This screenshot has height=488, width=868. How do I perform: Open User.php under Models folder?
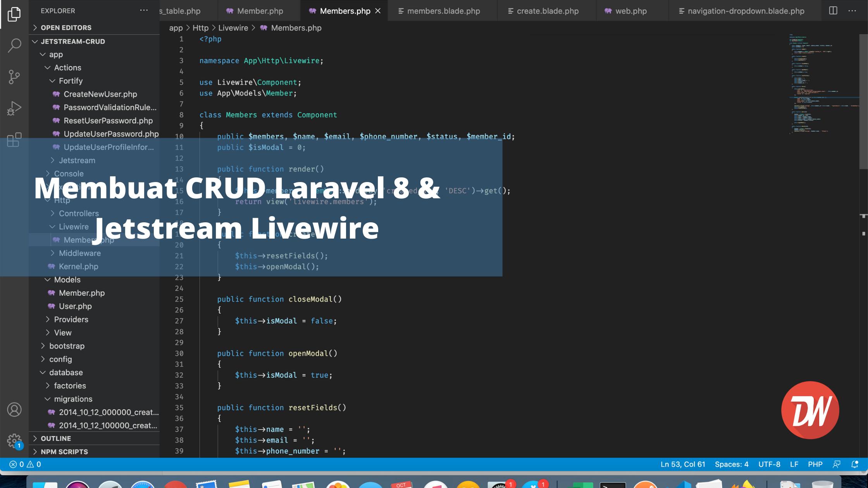click(x=94, y=306)
